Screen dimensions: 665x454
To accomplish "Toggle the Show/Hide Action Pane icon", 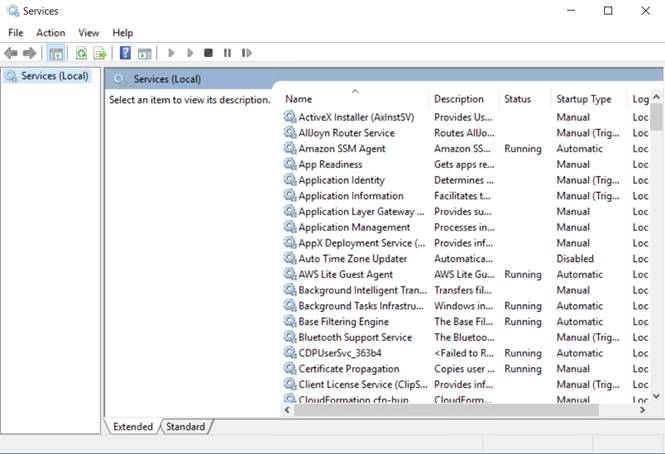I will click(145, 53).
